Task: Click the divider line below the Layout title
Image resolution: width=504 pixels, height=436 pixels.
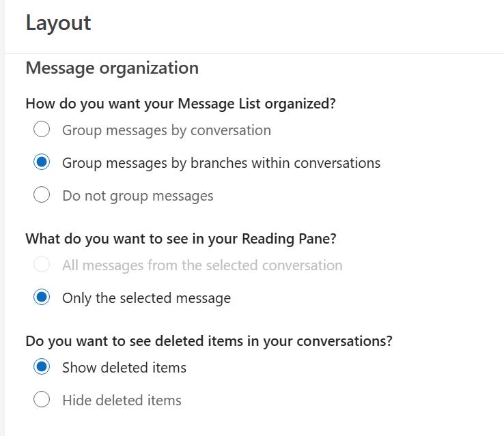Action: [254, 53]
